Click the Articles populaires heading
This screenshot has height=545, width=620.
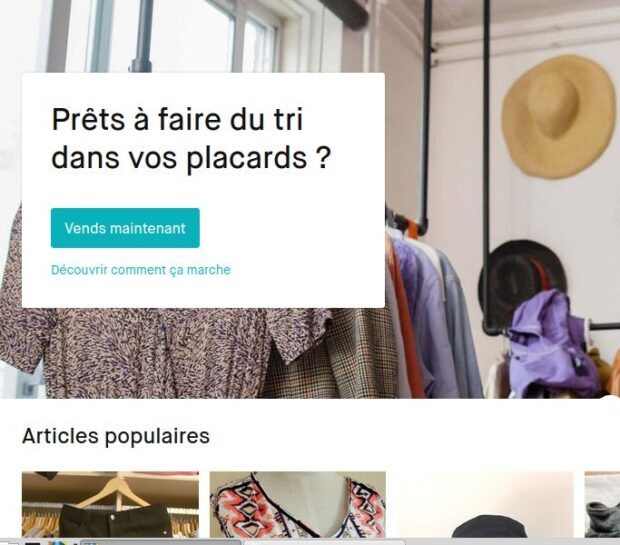[116, 436]
